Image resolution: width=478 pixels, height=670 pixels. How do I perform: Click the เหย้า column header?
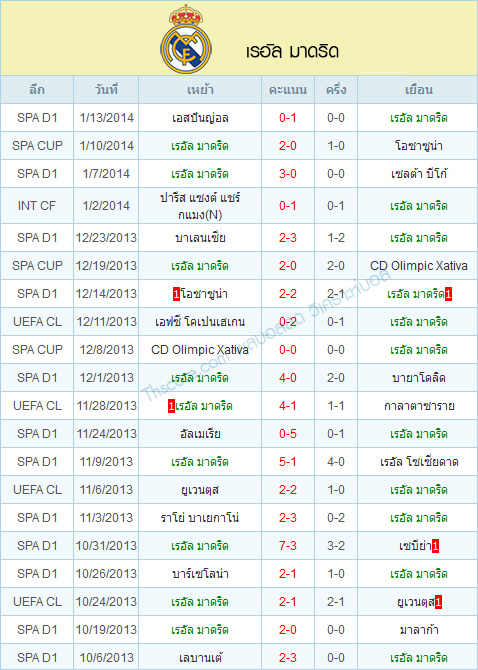click(200, 90)
